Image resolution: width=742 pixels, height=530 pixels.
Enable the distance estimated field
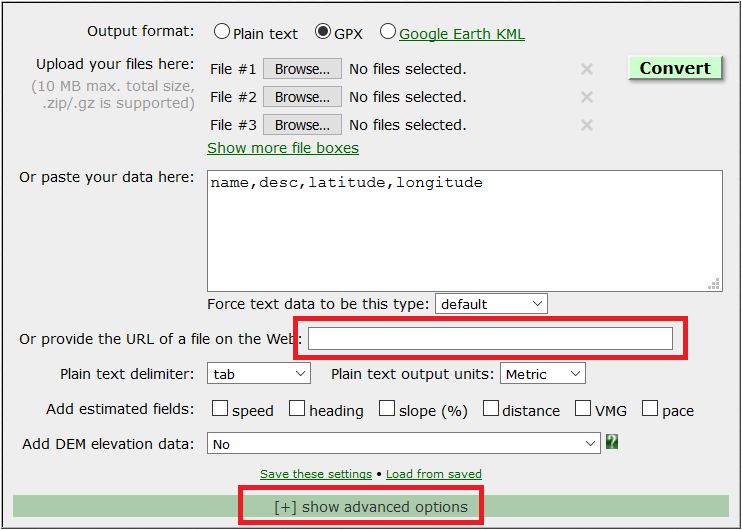491,408
